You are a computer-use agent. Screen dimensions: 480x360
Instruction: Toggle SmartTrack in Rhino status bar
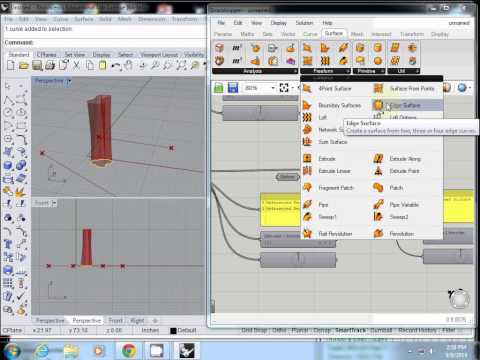coord(351,330)
